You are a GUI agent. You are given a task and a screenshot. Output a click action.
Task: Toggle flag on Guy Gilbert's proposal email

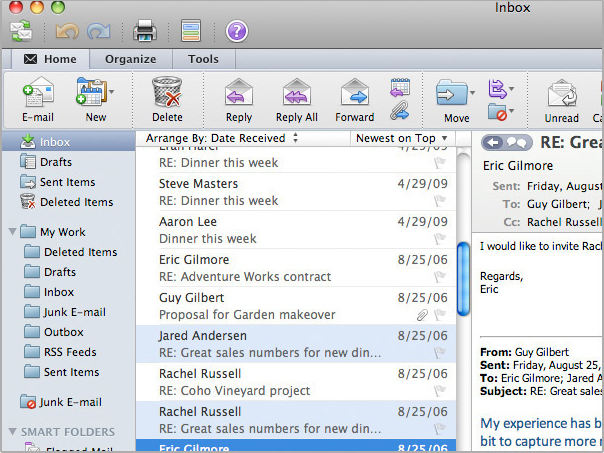[x=439, y=315]
